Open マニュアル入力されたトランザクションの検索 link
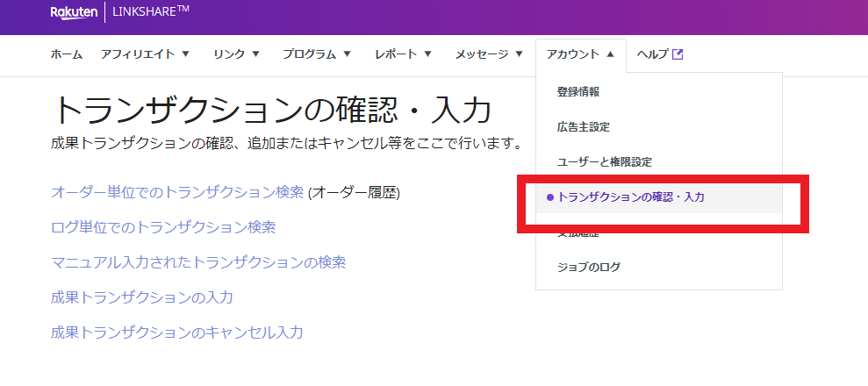 coord(198,262)
